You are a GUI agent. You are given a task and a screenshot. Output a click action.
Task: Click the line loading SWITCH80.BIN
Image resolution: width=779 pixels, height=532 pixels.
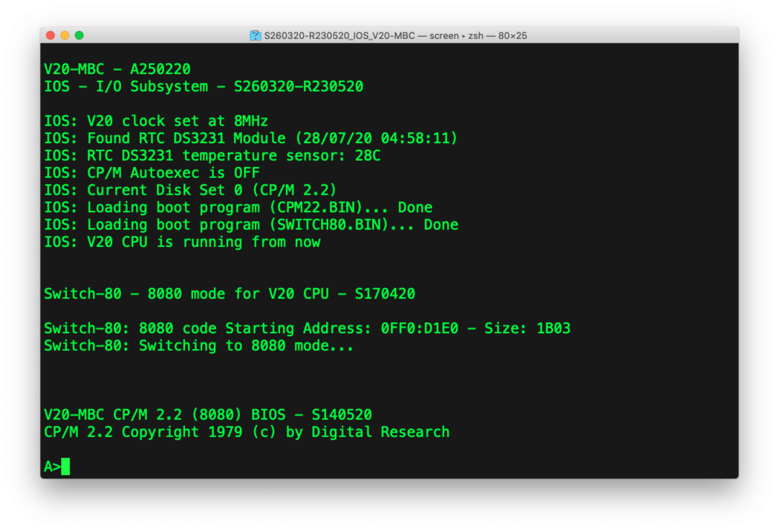click(251, 225)
